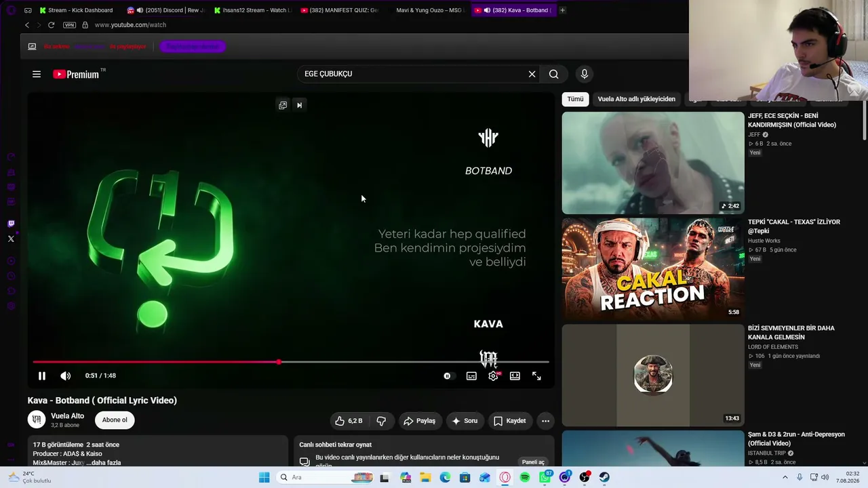Screen dimensions: 868x488
Task: Select the Vuela Alto adlı yükleyiciden chip
Action: (636, 99)
